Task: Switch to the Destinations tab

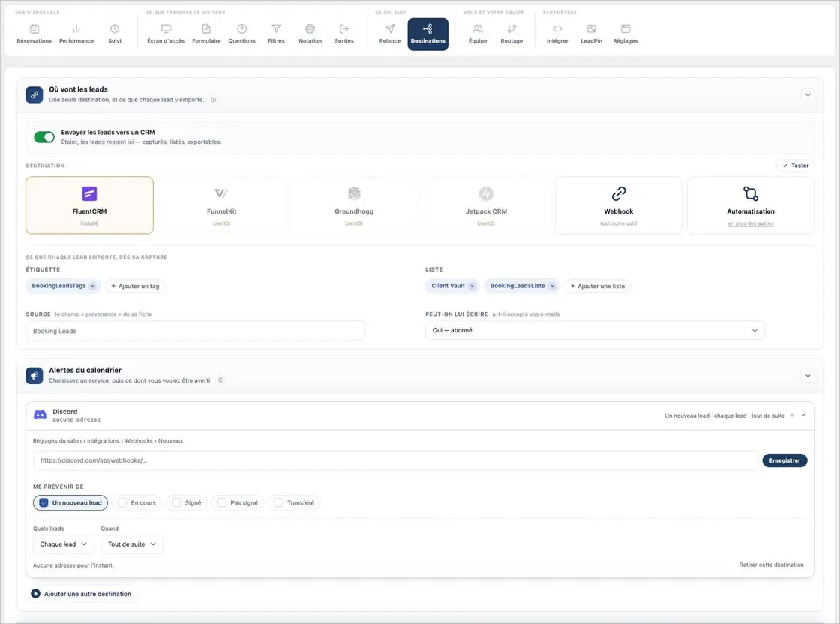Action: tap(428, 34)
